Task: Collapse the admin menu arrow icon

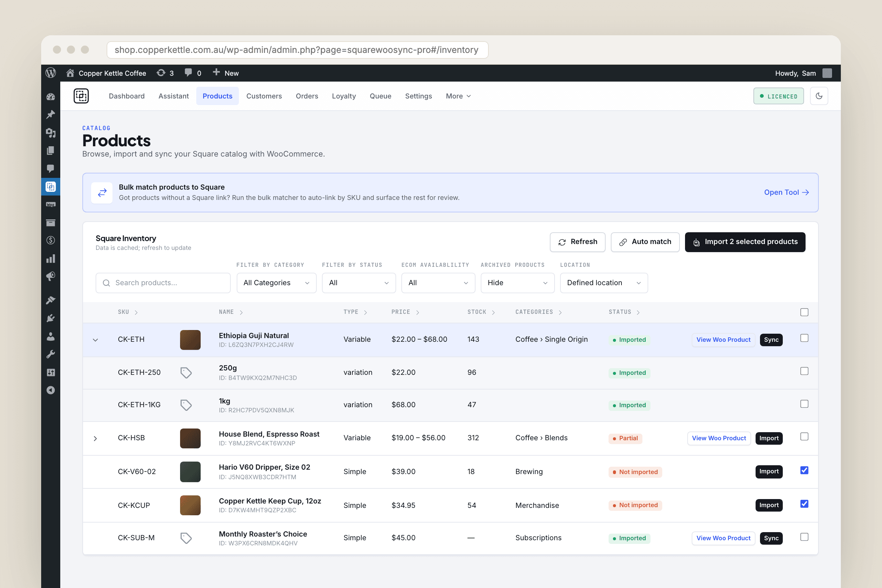Action: point(51,390)
